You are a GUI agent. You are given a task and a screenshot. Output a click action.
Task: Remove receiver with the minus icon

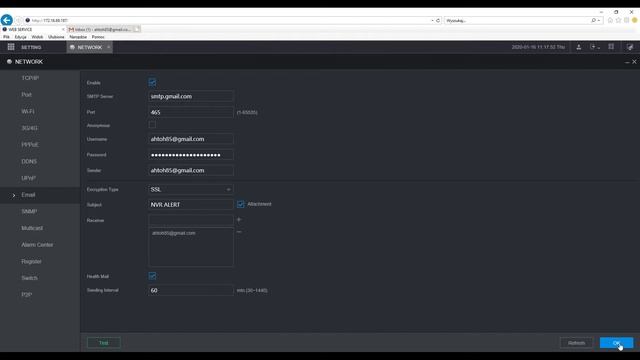[x=239, y=232]
